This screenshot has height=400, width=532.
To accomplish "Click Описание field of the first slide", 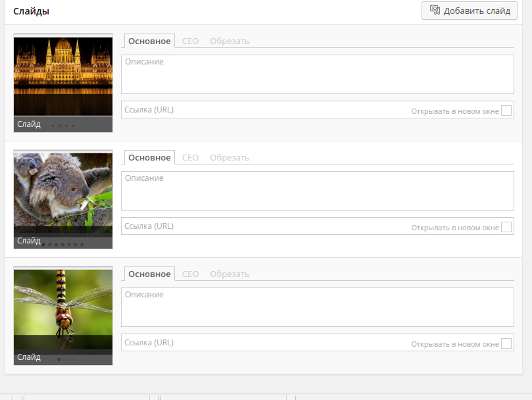I will coord(317,74).
